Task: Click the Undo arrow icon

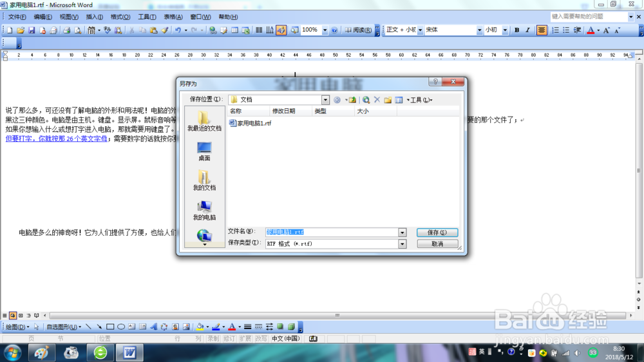Action: [x=178, y=30]
